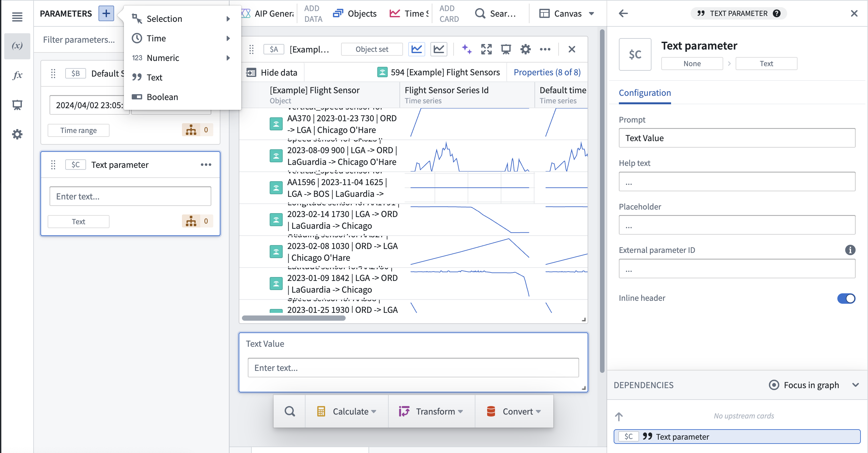
Task: Open more options on card $A
Action: (x=545, y=49)
